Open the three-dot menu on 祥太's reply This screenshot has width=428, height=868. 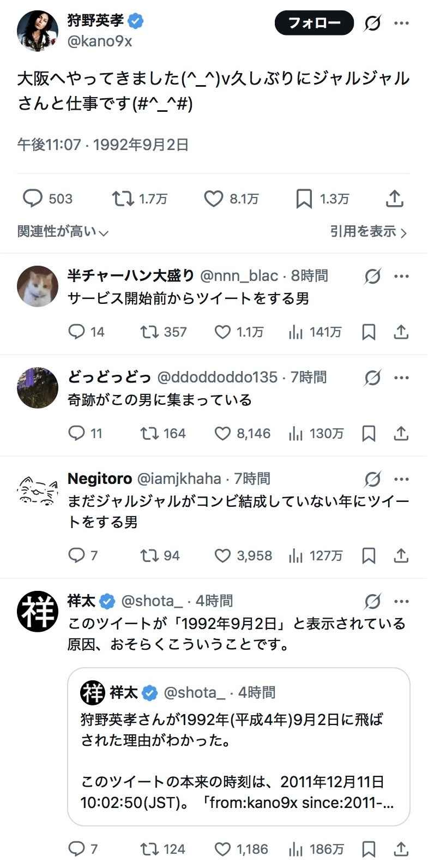(401, 601)
